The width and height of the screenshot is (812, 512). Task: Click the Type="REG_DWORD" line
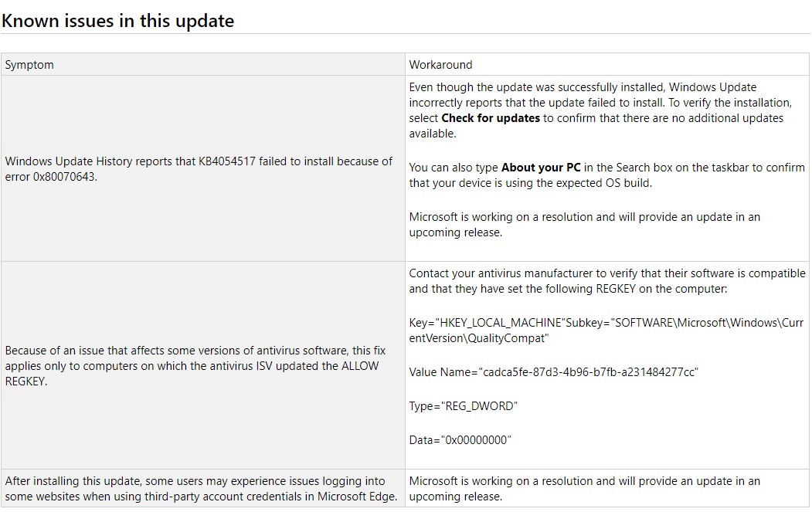pos(464,406)
